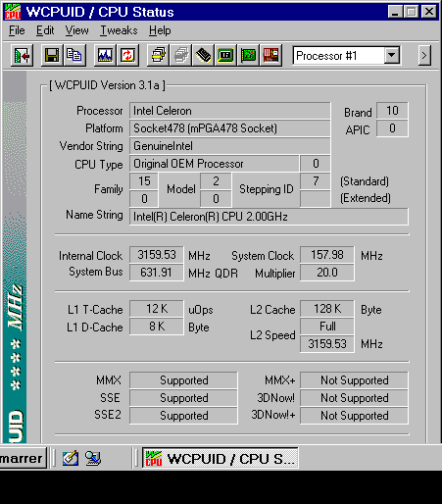Click the red Refresh toolbar icon
442x504 pixels.
pos(127,56)
